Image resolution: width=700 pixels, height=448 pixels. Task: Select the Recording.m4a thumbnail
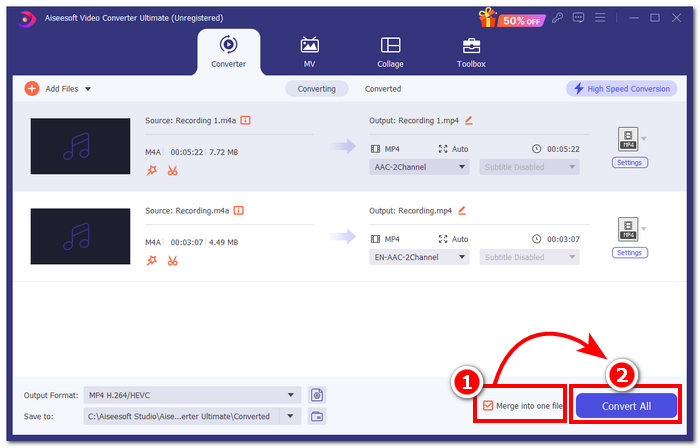80,236
